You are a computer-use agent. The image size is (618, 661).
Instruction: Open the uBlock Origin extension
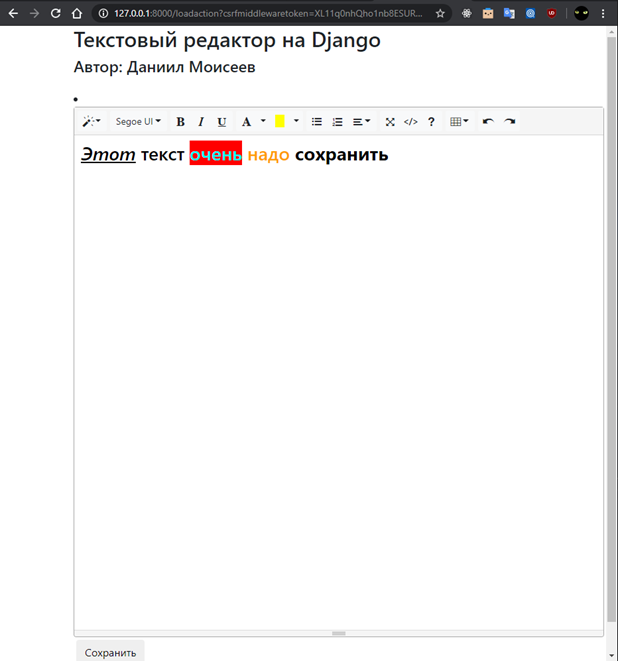click(x=551, y=13)
